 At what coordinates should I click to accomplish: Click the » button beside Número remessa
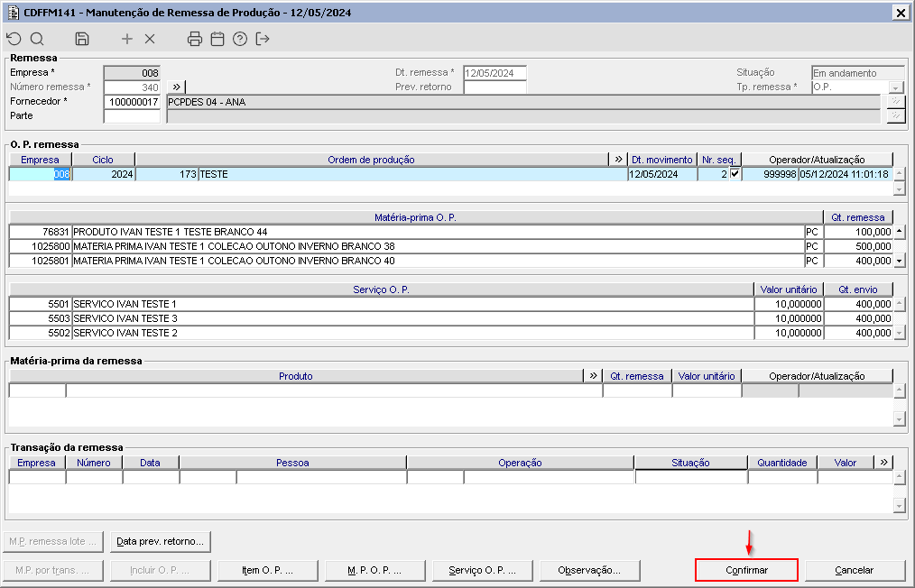(x=176, y=87)
